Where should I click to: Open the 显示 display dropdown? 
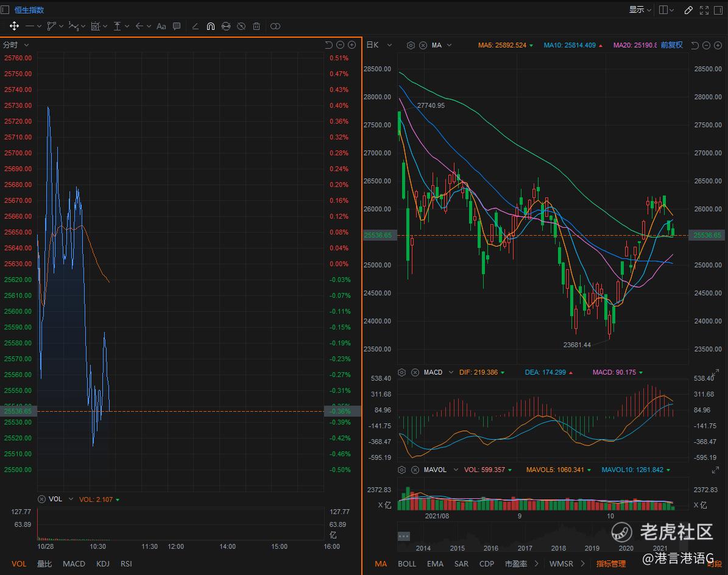pyautogui.click(x=640, y=10)
